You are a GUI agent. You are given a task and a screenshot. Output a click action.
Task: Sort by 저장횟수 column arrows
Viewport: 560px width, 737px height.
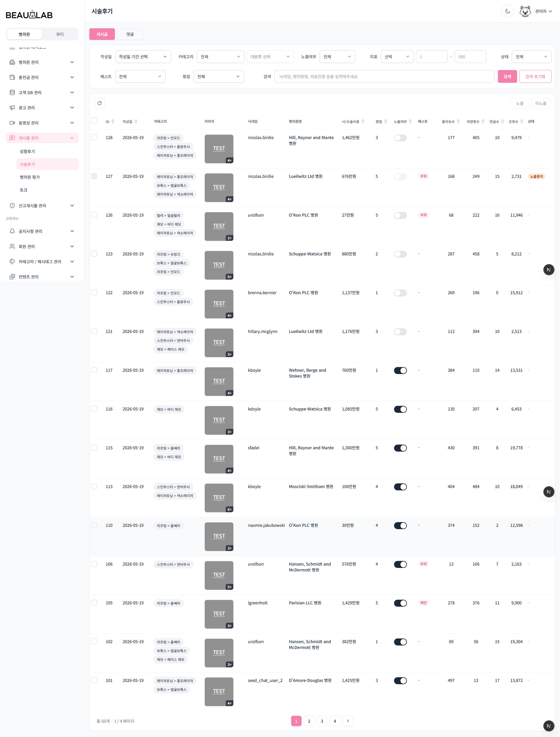(483, 122)
